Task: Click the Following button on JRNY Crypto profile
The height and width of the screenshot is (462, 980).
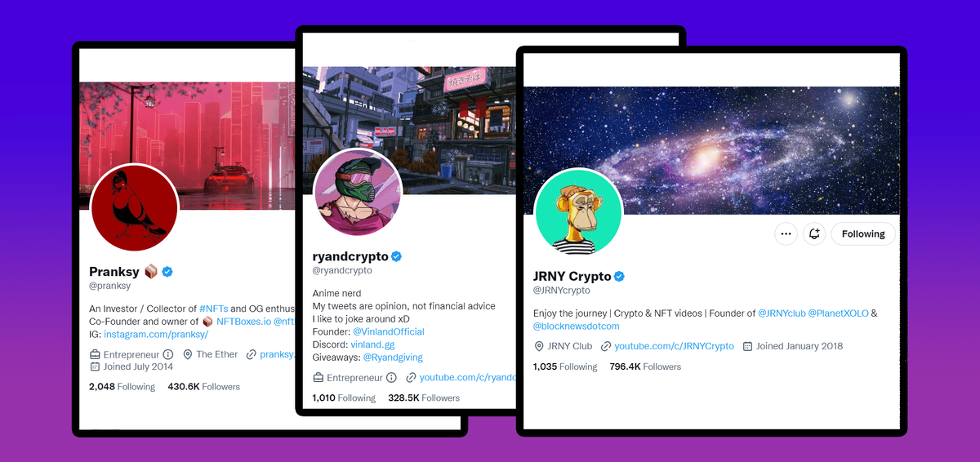Action: pos(863,234)
